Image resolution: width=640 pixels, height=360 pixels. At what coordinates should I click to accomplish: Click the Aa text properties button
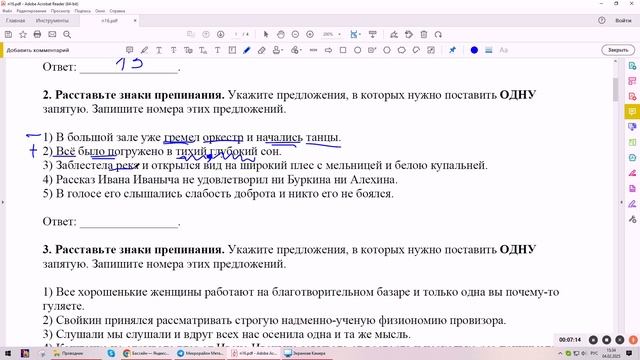coord(504,50)
